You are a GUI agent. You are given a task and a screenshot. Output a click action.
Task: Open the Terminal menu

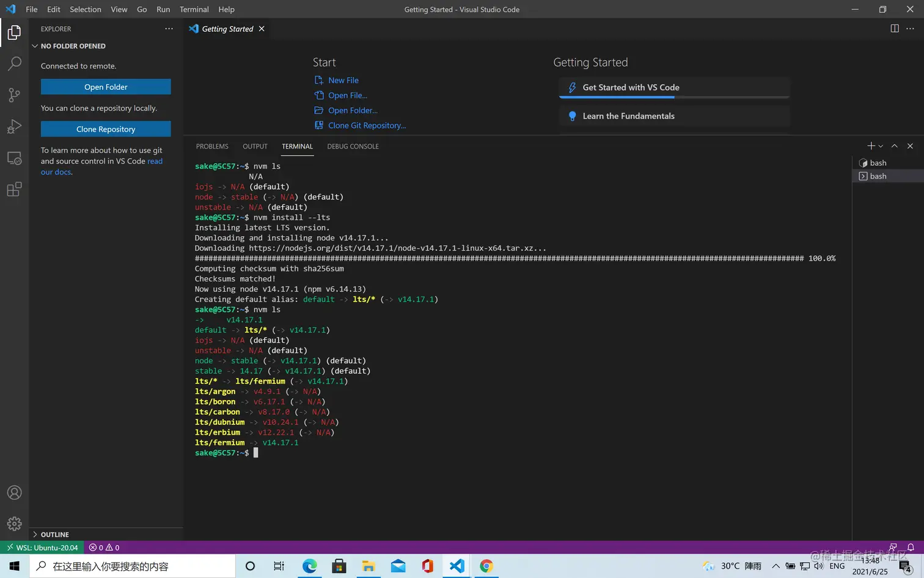[194, 9]
